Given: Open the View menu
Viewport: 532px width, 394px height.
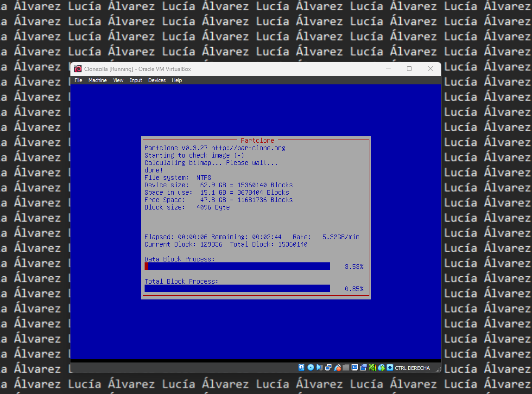Looking at the screenshot, I should point(118,80).
